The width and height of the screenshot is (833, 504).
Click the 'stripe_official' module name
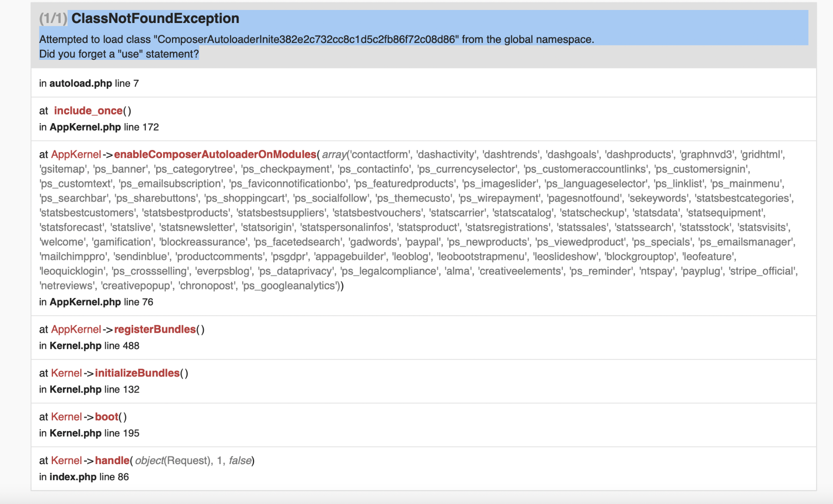coord(762,271)
